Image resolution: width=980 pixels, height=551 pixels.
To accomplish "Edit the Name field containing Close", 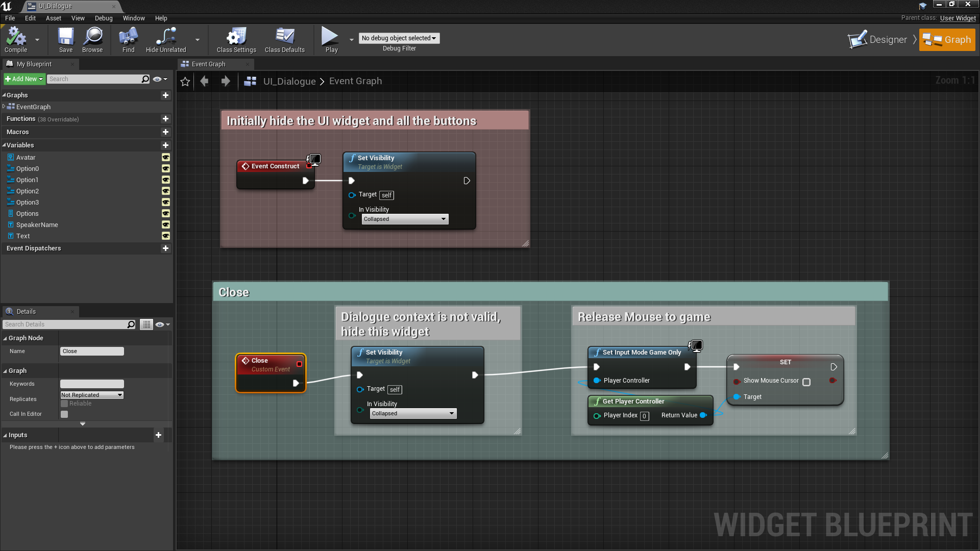I will tap(92, 352).
